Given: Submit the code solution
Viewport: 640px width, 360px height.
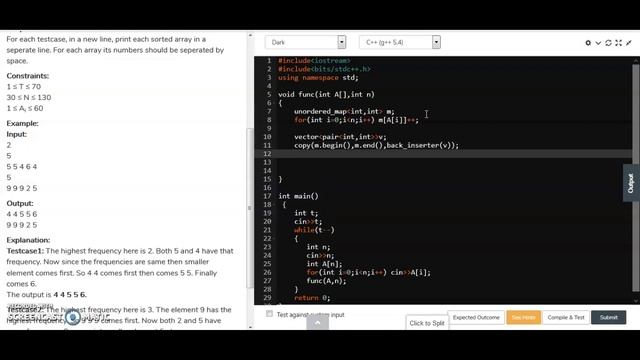Looking at the screenshot, I should [609, 317].
